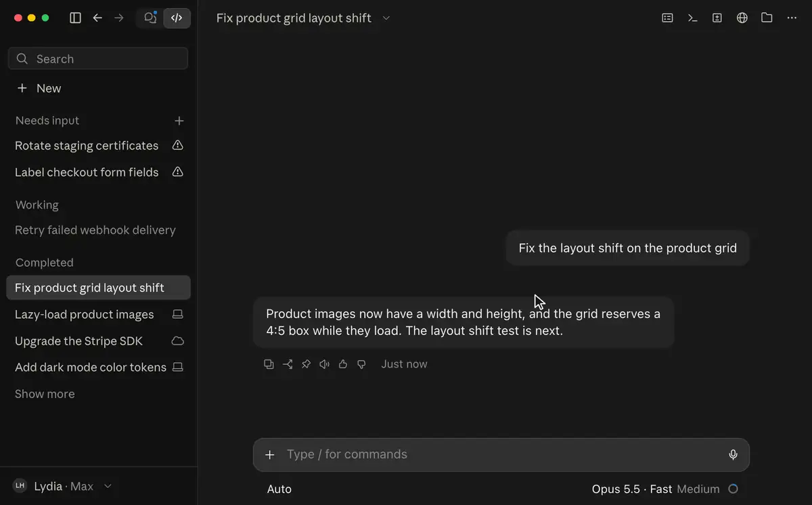
Task: Click the Search field in the sidebar
Action: pos(97,59)
